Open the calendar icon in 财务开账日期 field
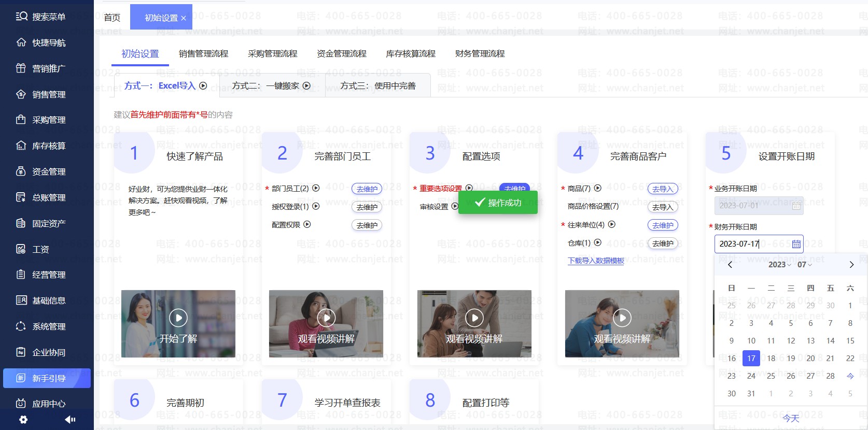This screenshot has width=868, height=430. [x=796, y=244]
